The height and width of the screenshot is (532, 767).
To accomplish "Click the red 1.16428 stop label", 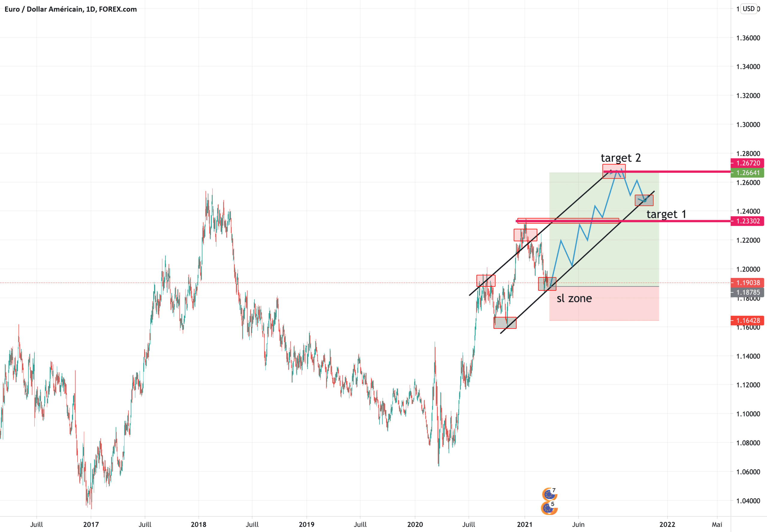I will pos(747,320).
